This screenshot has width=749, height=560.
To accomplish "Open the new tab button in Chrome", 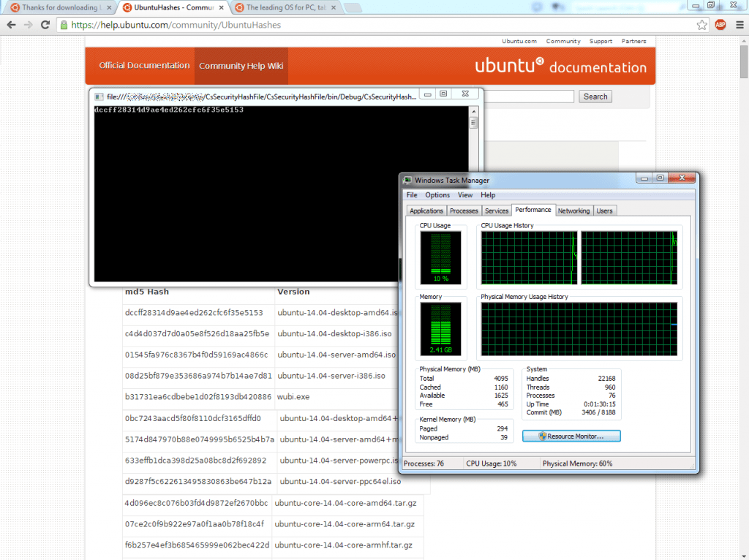I will pyautogui.click(x=352, y=7).
